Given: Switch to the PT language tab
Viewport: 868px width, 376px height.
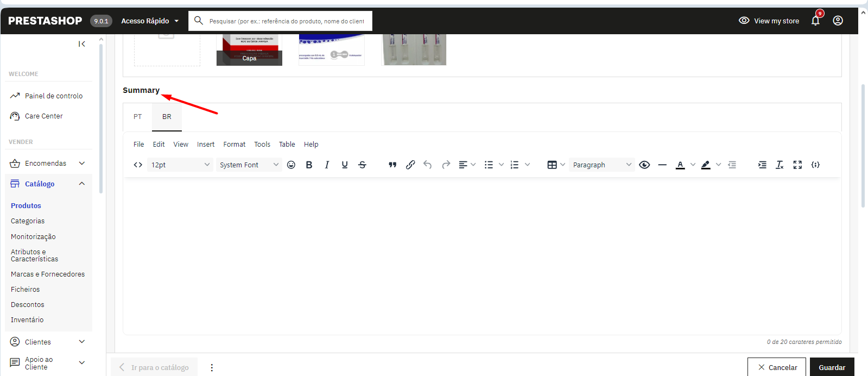Looking at the screenshot, I should tap(138, 117).
